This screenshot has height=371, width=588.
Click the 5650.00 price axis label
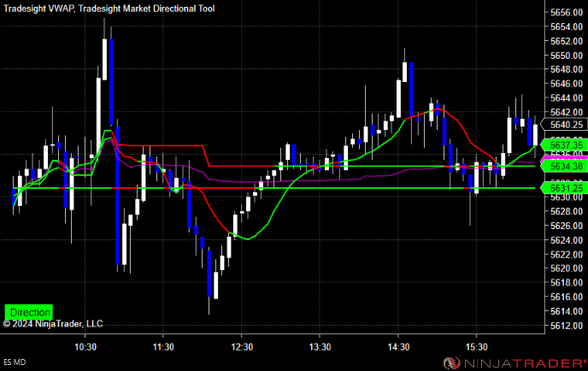[x=567, y=56]
